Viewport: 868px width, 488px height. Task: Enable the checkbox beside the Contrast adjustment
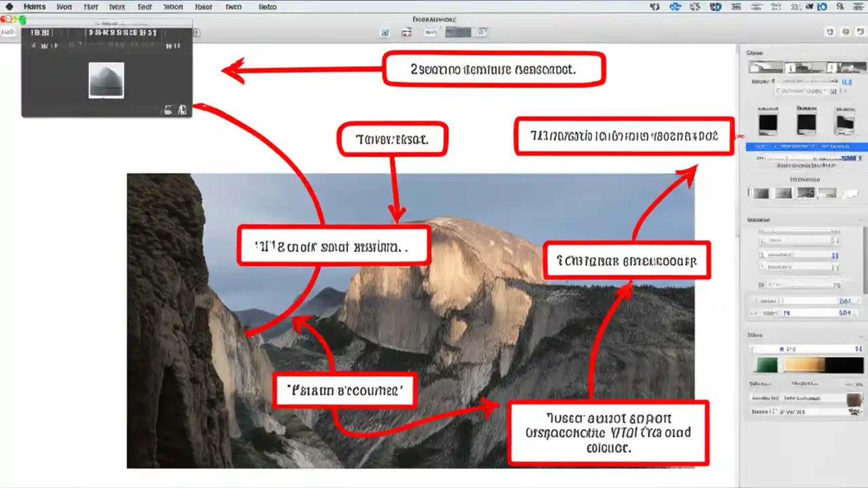(x=760, y=256)
